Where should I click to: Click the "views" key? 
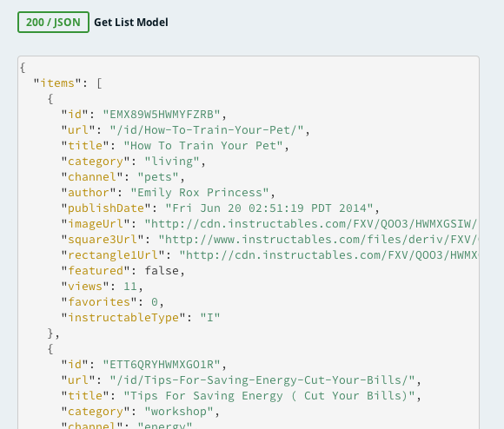(85, 287)
